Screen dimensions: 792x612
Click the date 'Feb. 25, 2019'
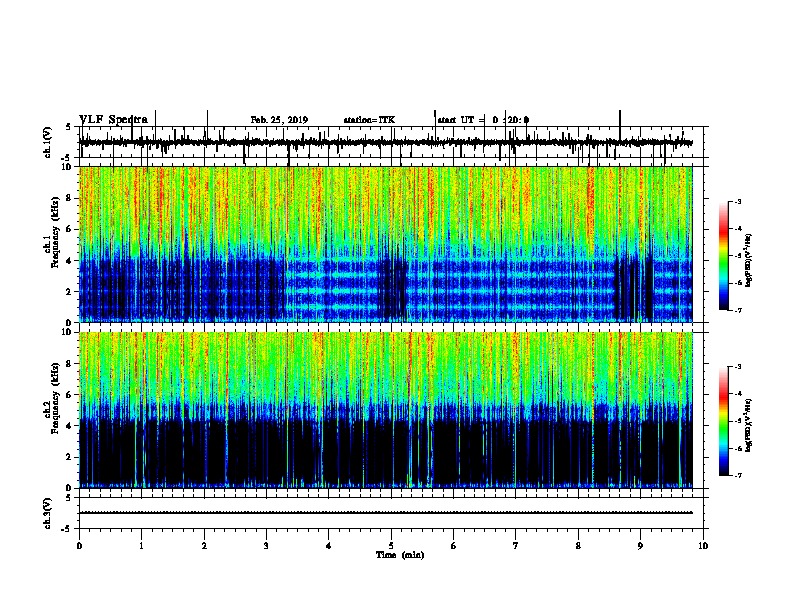(x=279, y=120)
